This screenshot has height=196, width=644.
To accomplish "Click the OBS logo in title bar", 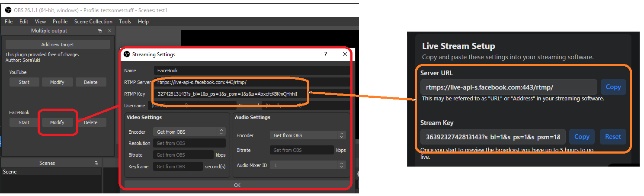I will [x=8, y=10].
